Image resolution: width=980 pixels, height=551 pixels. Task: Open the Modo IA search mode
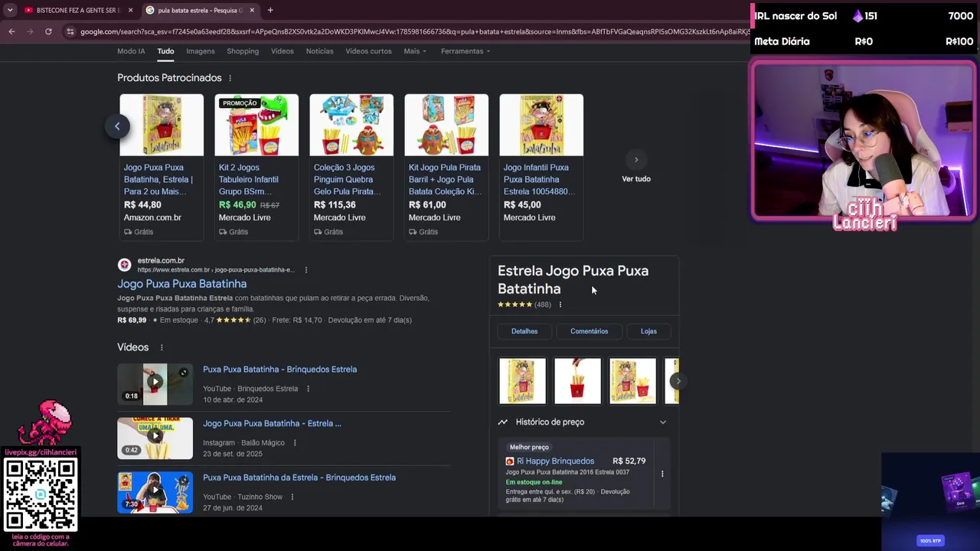131,51
